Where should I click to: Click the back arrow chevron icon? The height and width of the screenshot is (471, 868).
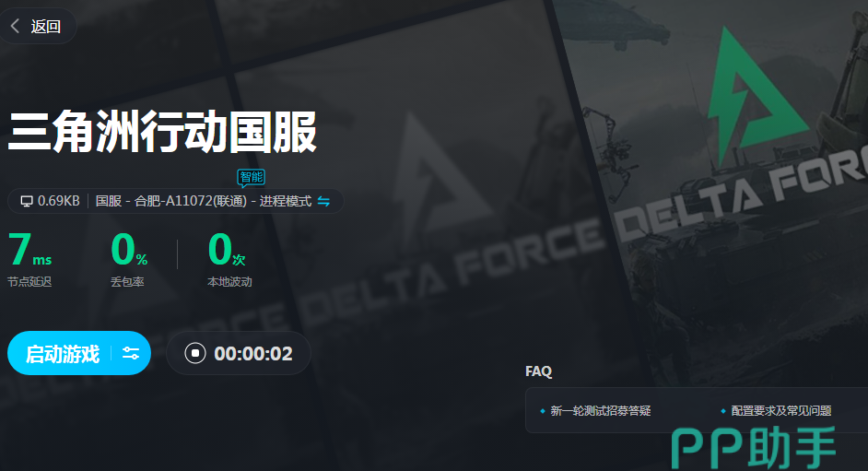point(15,26)
